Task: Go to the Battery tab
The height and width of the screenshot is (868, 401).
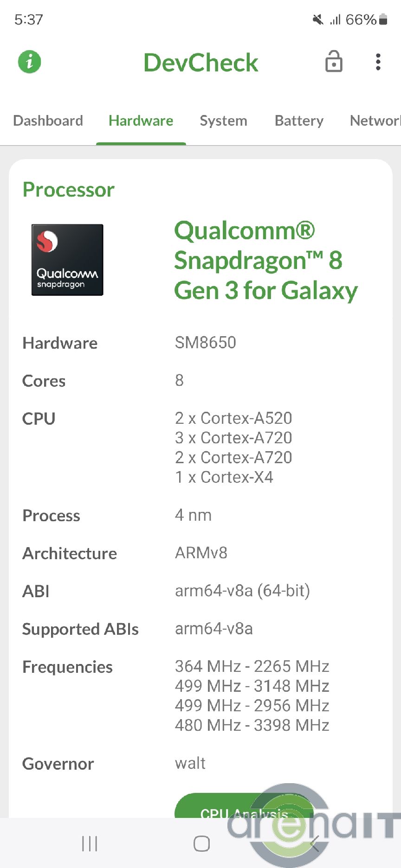Action: (299, 121)
